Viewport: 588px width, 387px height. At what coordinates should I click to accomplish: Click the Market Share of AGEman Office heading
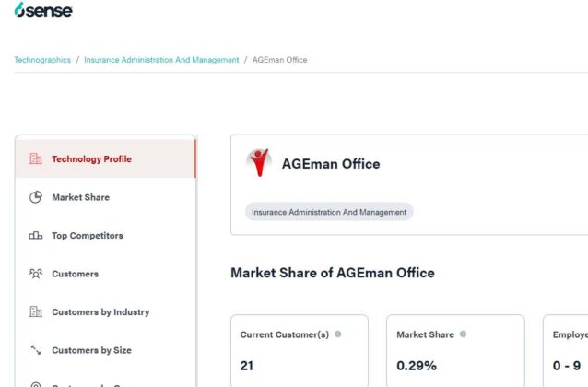click(x=333, y=273)
